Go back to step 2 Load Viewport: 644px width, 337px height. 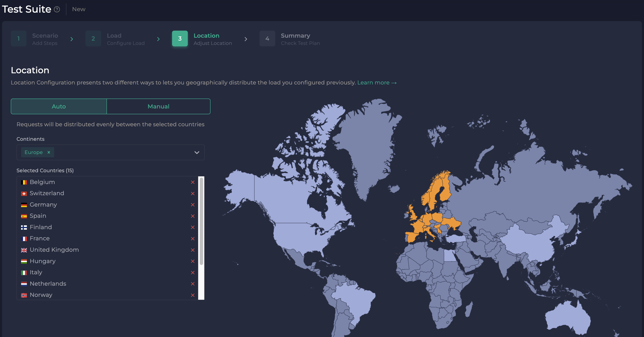93,39
